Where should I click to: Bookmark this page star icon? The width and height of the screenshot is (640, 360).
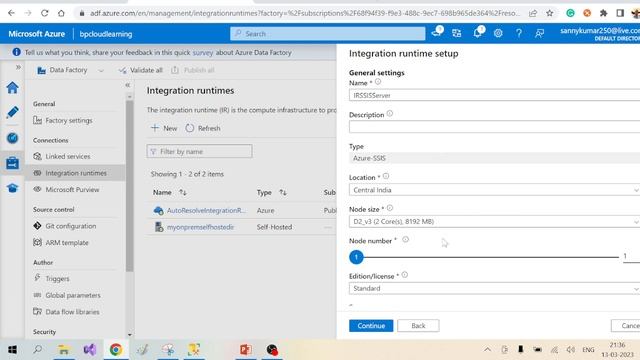(x=550, y=13)
